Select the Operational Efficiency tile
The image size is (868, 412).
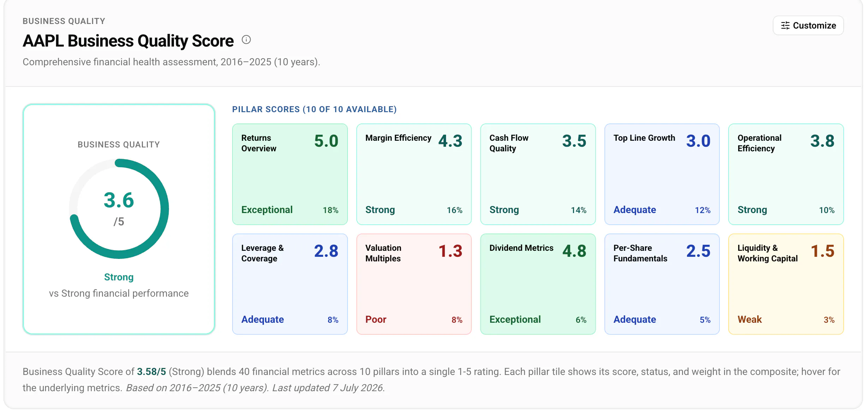point(786,174)
